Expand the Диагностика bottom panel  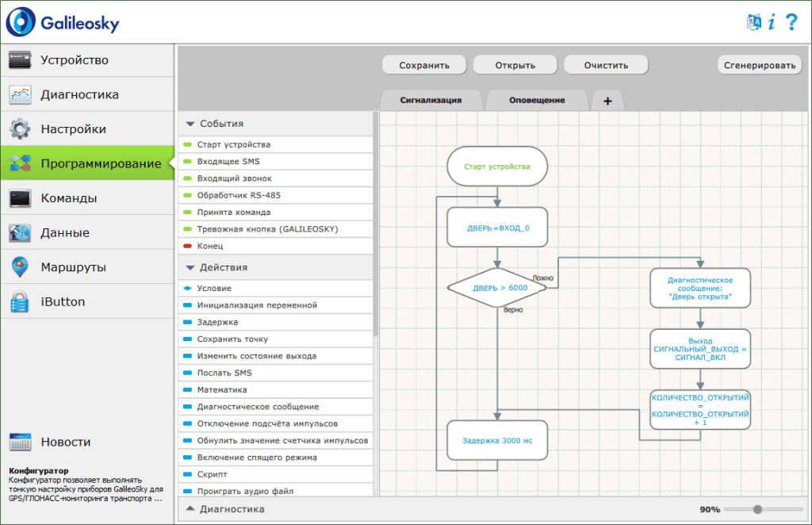(x=190, y=509)
